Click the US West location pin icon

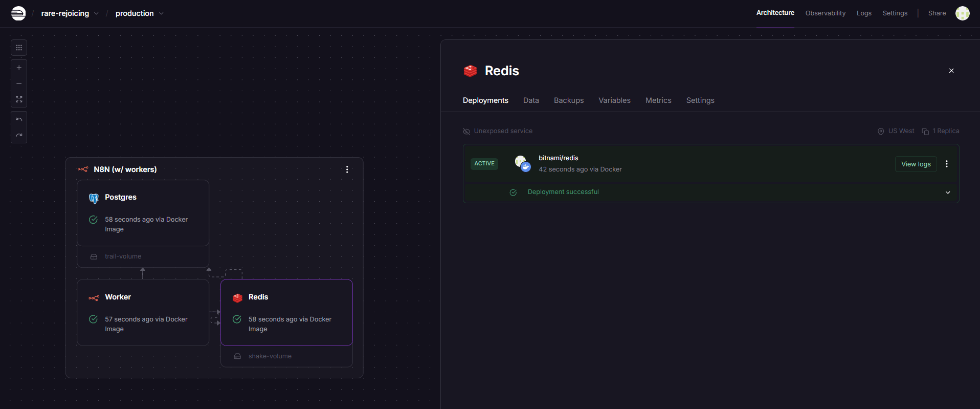[x=881, y=132]
